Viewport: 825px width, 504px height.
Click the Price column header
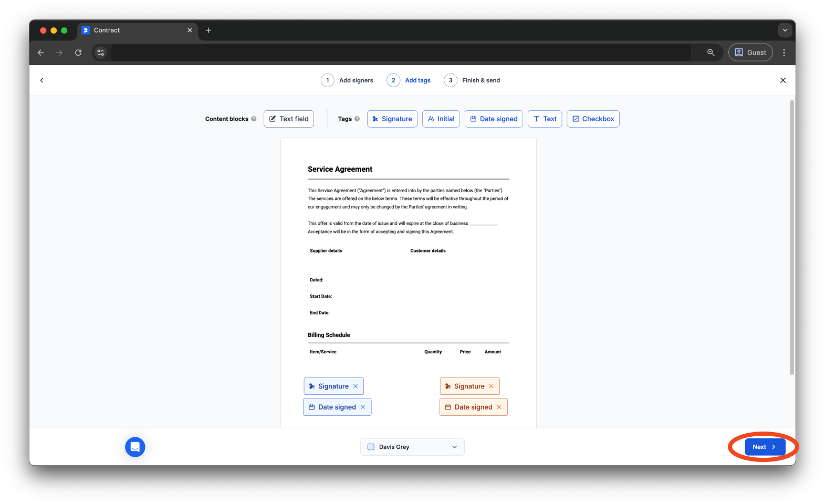click(x=465, y=352)
